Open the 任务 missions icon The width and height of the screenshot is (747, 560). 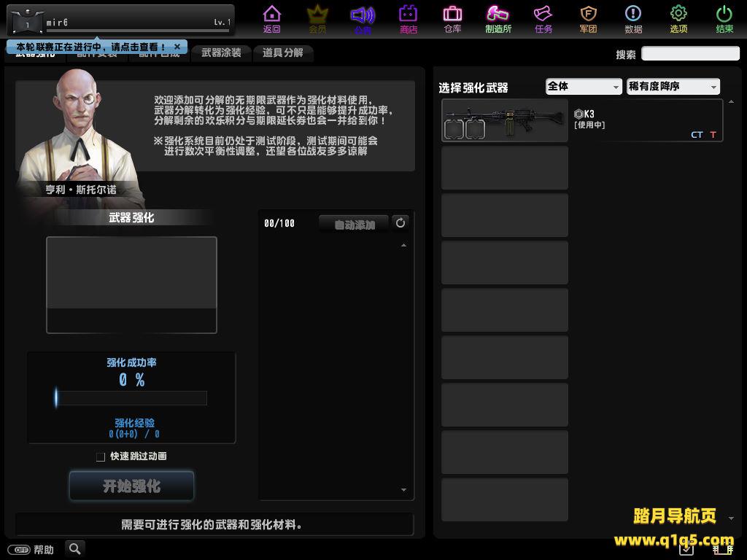tap(543, 18)
